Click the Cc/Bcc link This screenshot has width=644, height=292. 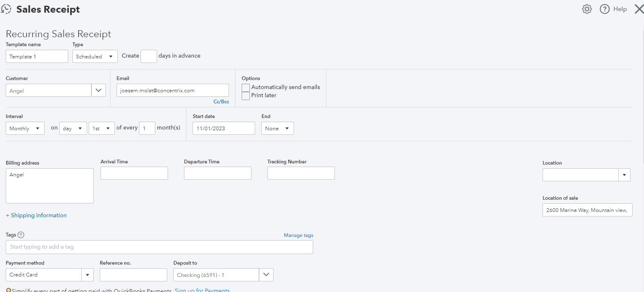[221, 102]
